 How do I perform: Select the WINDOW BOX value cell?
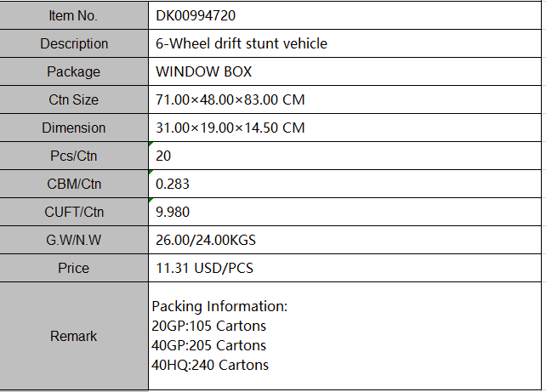coord(344,71)
